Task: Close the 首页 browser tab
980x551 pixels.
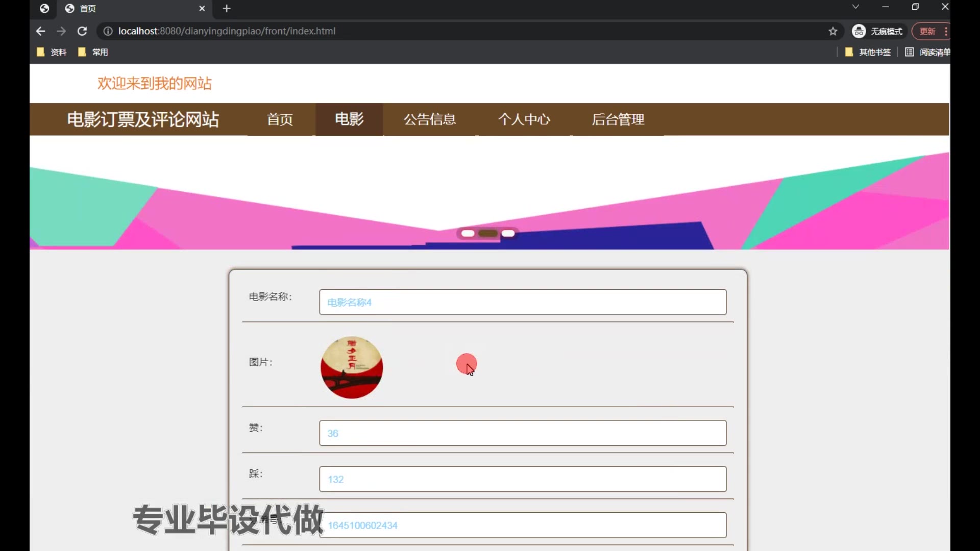Action: [x=202, y=9]
